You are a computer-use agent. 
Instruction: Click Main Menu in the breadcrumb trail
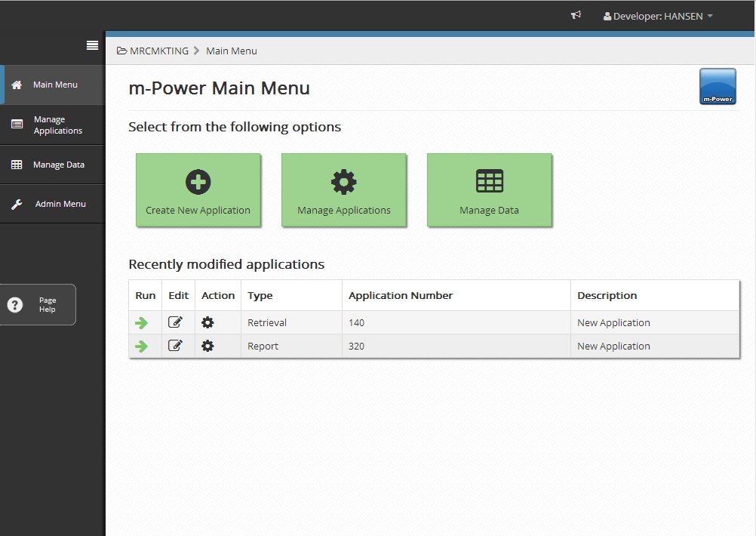231,51
